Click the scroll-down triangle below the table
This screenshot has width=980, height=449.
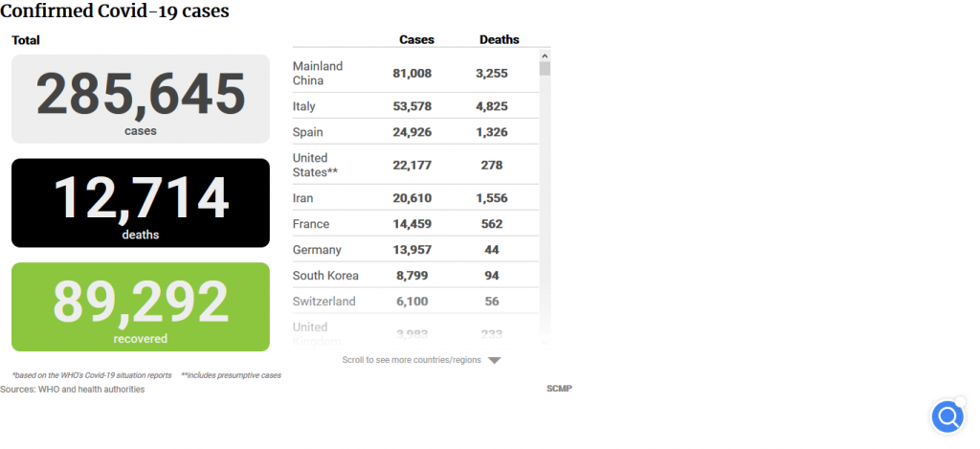tap(494, 361)
